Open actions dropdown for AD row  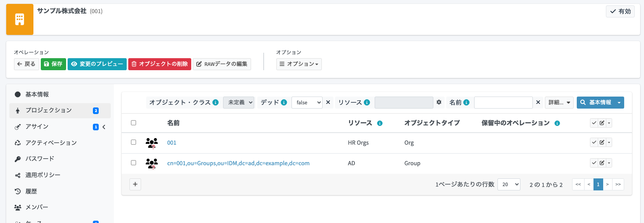point(609,163)
